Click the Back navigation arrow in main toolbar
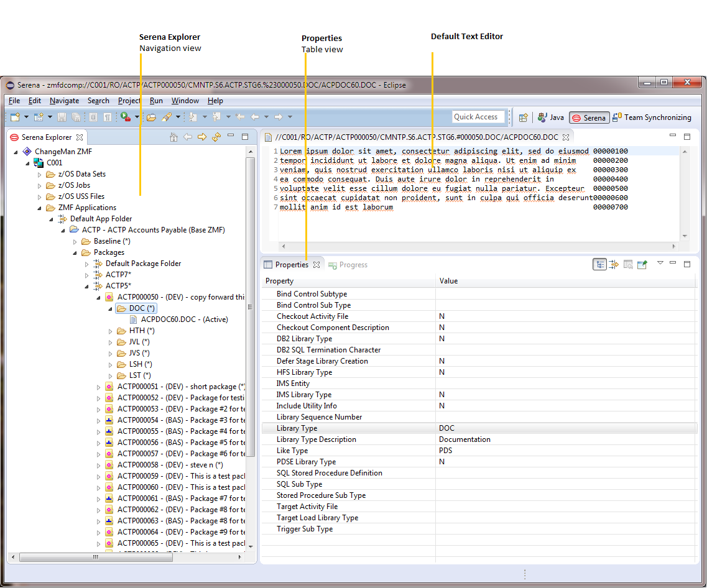This screenshot has width=707, height=588. (255, 117)
